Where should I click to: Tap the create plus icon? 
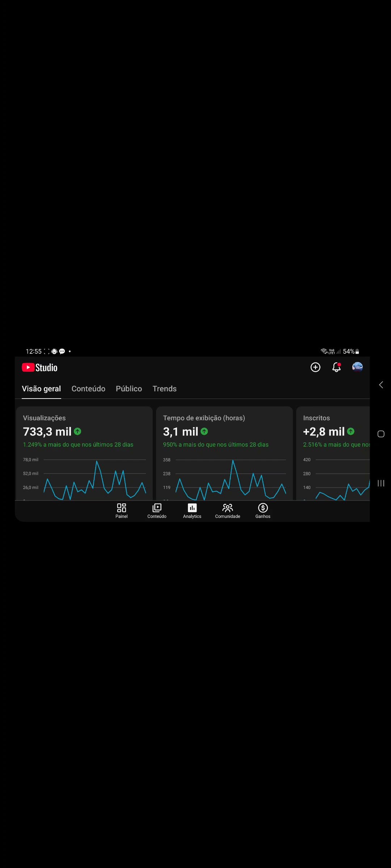point(315,367)
